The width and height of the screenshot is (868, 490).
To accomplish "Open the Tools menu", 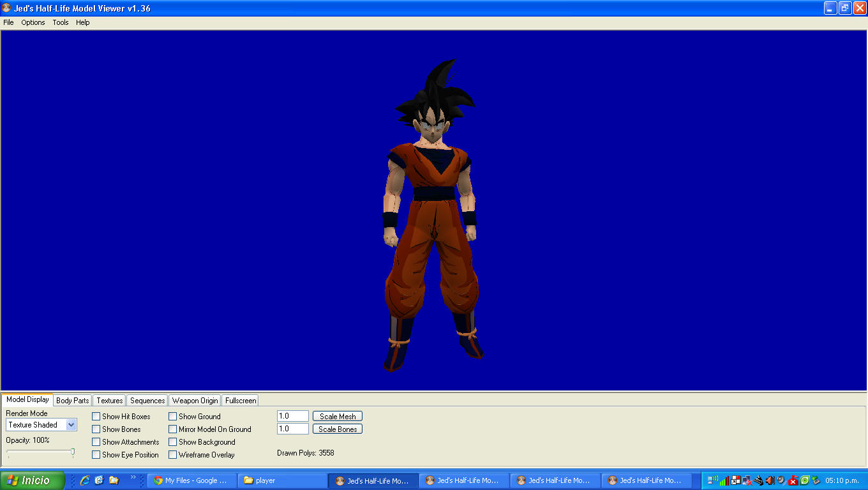I will click(x=61, y=22).
